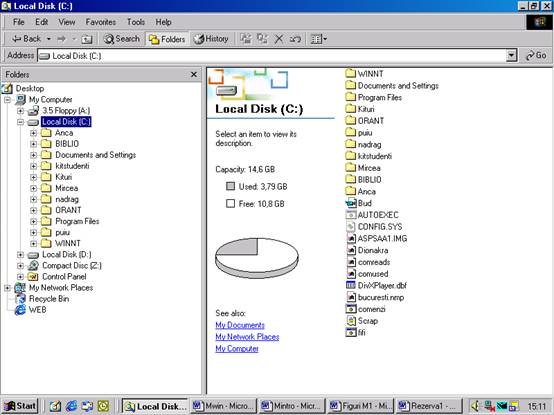Open the View menu
This screenshot has width=554, height=415.
pos(67,22)
